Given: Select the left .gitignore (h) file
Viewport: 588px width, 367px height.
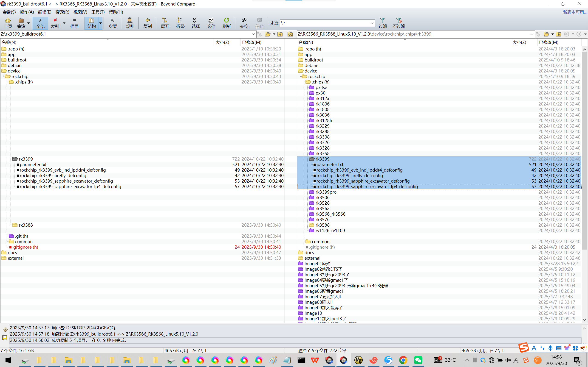Looking at the screenshot, I should click(x=25, y=247).
